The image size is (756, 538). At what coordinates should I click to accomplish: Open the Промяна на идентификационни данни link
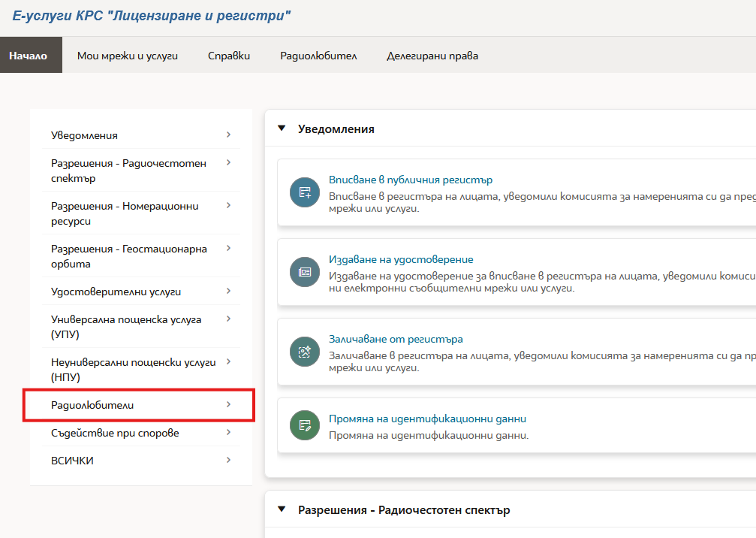tap(427, 419)
